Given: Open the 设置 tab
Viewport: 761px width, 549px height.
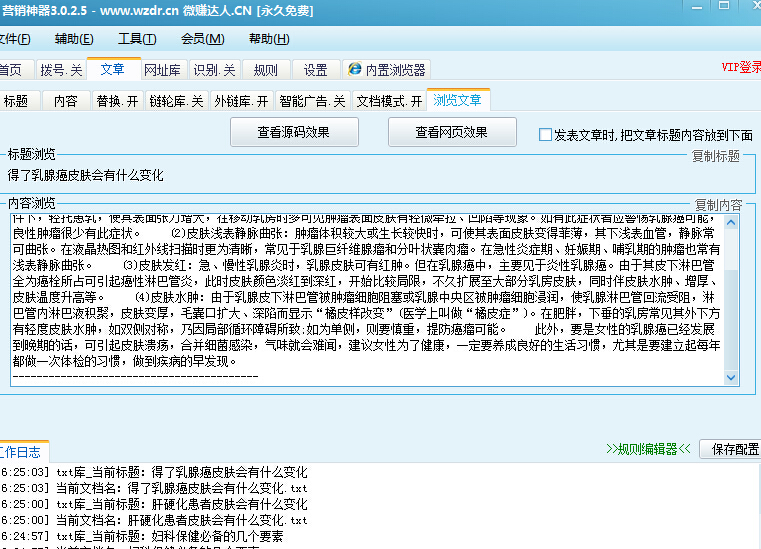Looking at the screenshot, I should (x=315, y=70).
